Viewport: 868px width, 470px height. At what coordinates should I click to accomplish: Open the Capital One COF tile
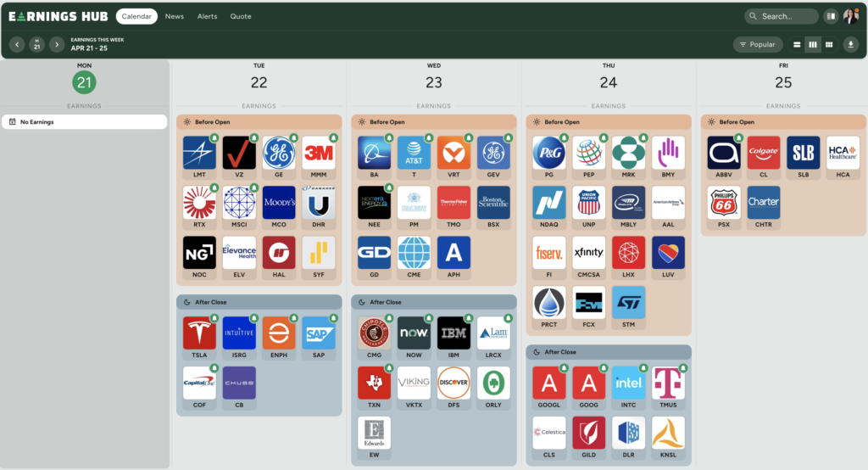click(x=199, y=389)
